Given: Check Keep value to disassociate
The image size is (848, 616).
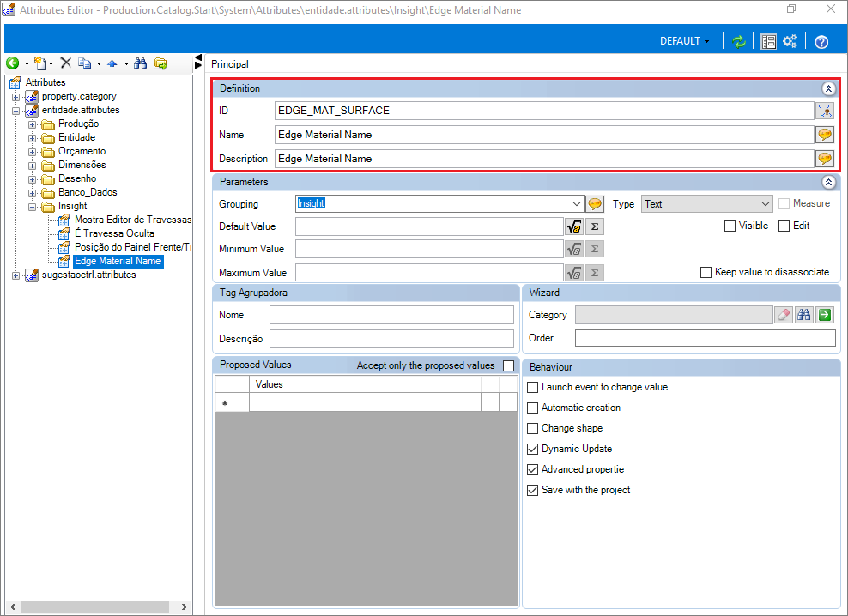Looking at the screenshot, I should tap(706, 272).
